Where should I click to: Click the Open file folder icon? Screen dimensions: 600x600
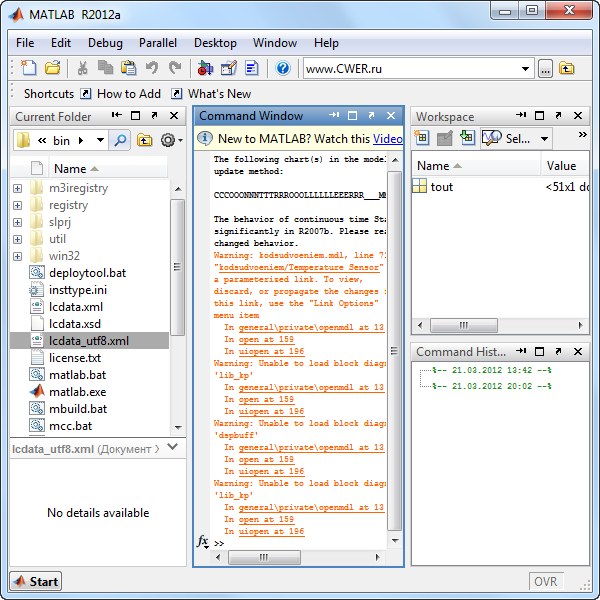(52, 68)
